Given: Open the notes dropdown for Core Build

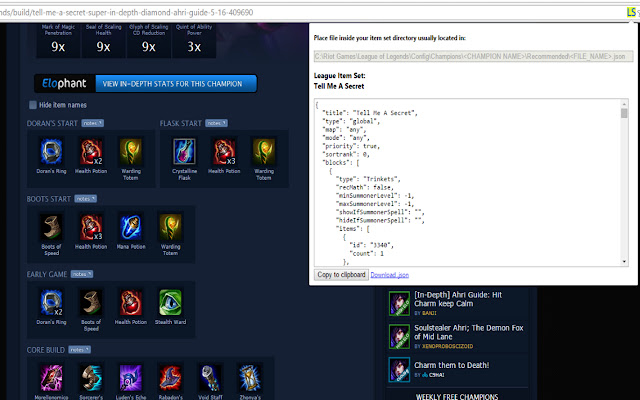Looking at the screenshot, I should 79,350.
